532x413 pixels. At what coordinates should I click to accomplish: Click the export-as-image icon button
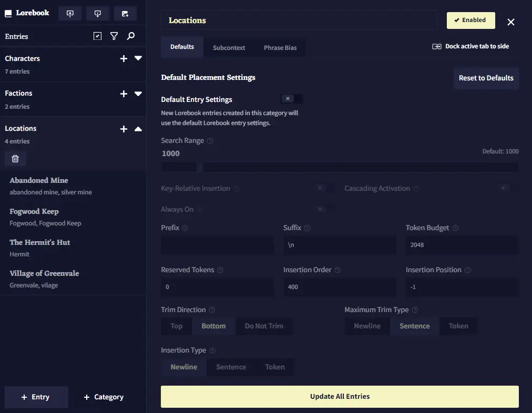(125, 14)
